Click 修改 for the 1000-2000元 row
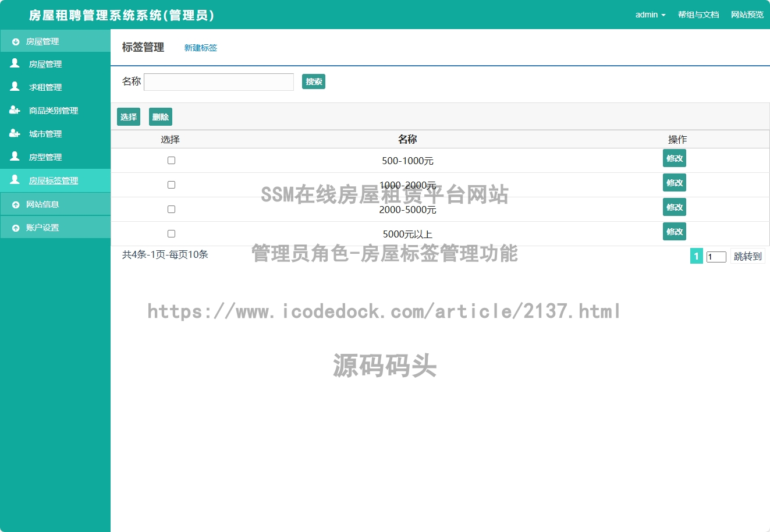The width and height of the screenshot is (770, 532). tap(675, 183)
